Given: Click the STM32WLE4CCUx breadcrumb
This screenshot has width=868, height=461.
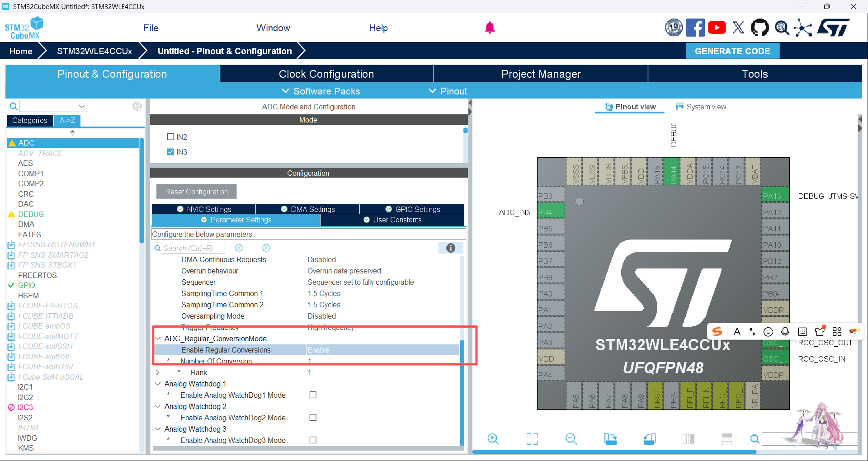Looking at the screenshot, I should click(94, 51).
